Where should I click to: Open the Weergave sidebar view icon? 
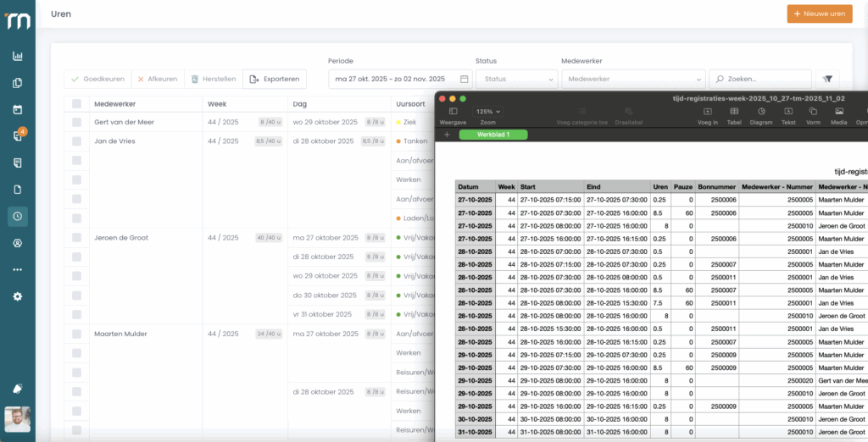pyautogui.click(x=453, y=112)
